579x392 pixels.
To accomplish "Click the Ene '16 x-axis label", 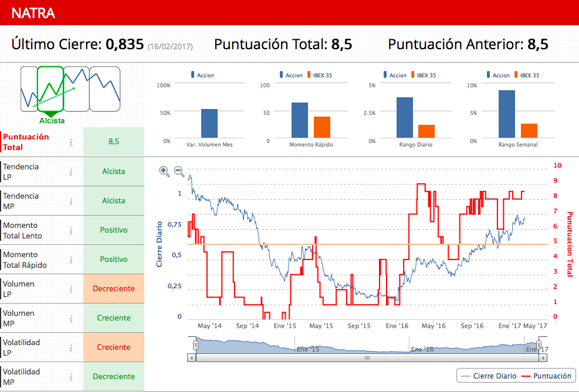I will (x=397, y=326).
